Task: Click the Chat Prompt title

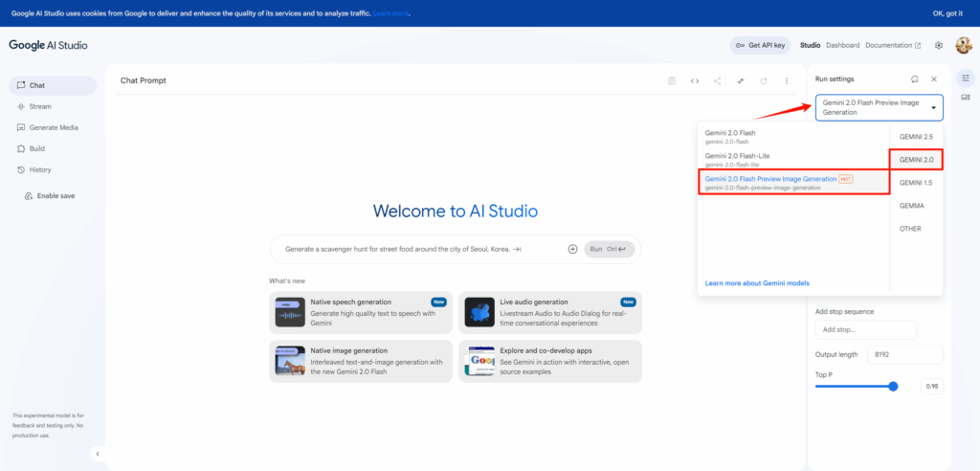Action: click(x=144, y=80)
